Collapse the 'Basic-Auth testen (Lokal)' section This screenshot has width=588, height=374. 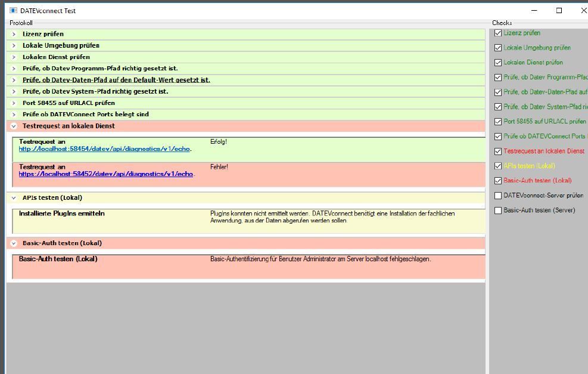pyautogui.click(x=14, y=243)
